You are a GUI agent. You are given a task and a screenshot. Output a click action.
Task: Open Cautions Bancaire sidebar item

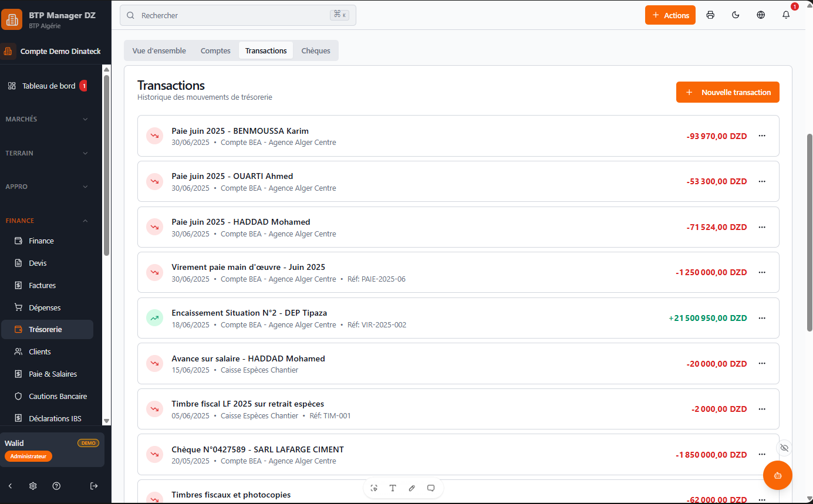47,396
